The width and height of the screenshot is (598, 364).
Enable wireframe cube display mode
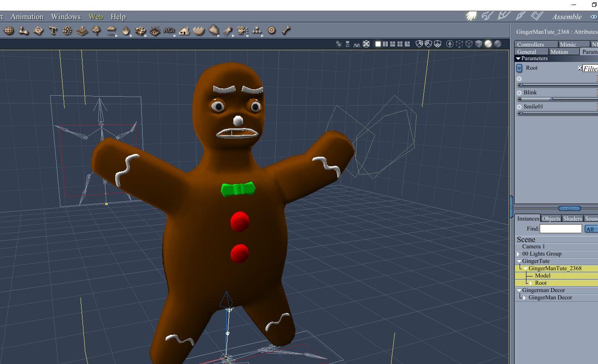coord(469,44)
